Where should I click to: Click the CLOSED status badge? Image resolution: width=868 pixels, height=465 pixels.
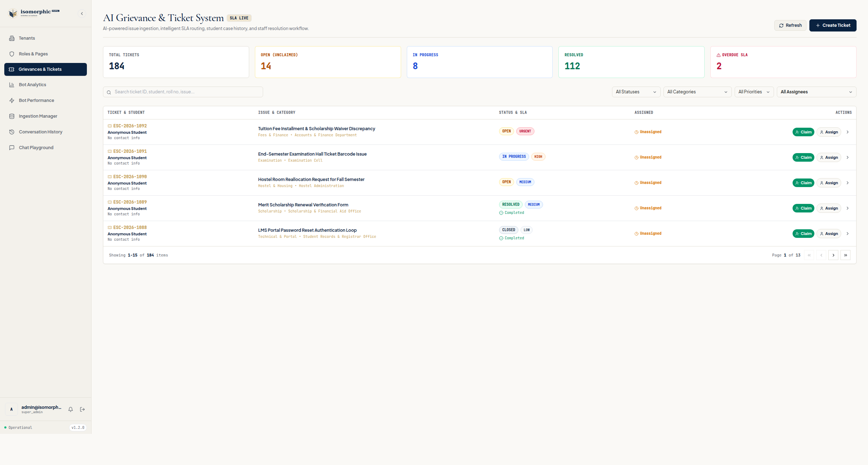tap(508, 230)
